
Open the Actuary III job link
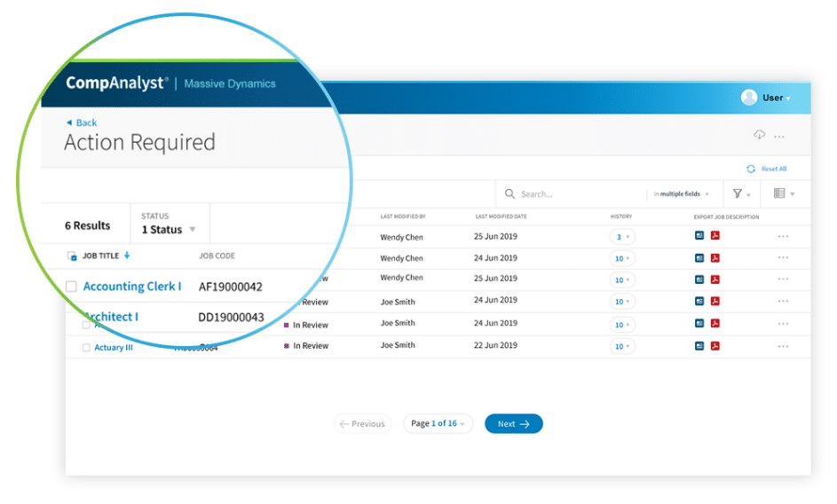click(114, 348)
